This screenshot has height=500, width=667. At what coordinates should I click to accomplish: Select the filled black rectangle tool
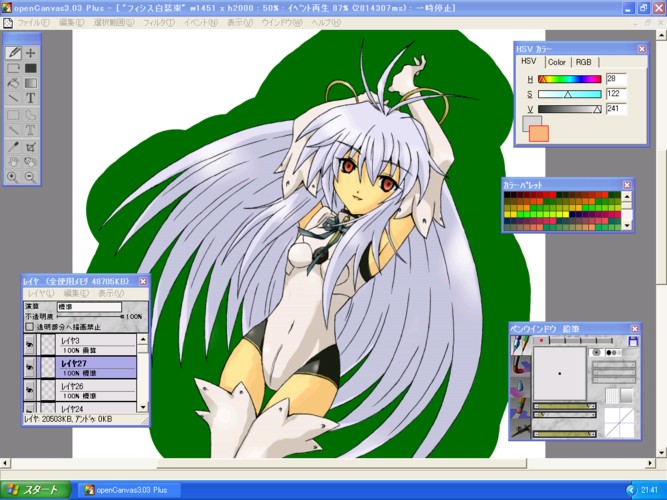pos(30,68)
